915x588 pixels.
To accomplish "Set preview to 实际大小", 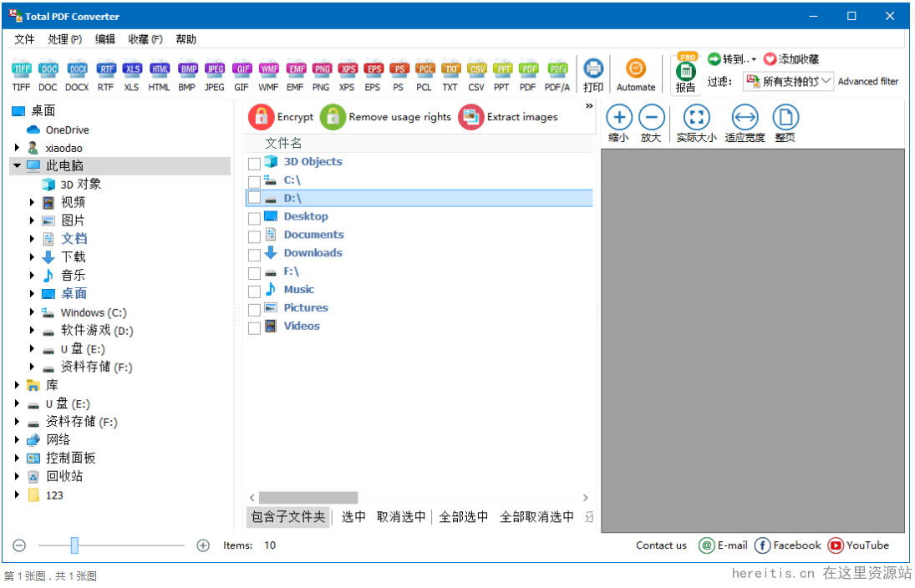I will 696,123.
